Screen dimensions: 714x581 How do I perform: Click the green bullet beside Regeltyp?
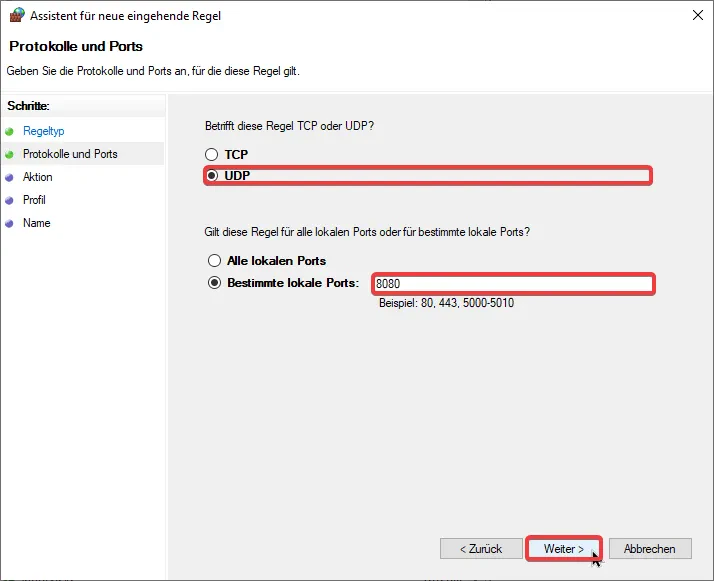click(9, 132)
